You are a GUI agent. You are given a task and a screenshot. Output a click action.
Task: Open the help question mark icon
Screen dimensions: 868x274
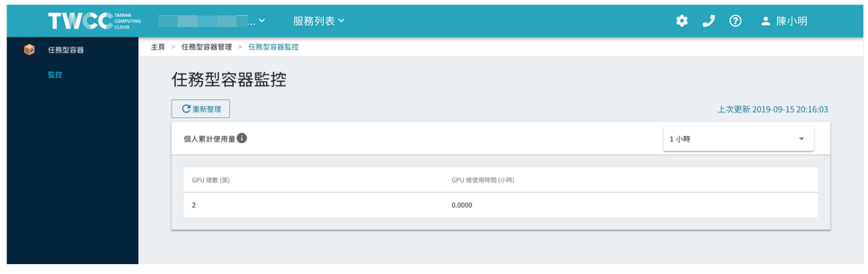click(736, 21)
